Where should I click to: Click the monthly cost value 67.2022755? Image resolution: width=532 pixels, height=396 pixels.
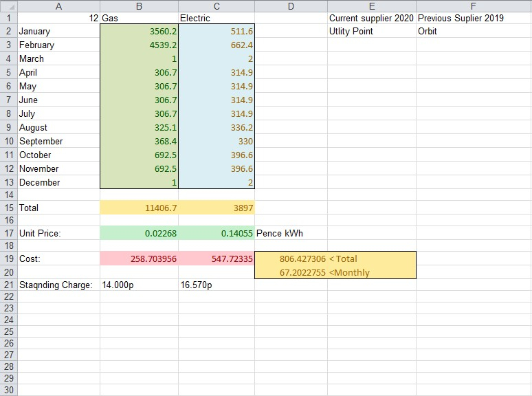291,272
